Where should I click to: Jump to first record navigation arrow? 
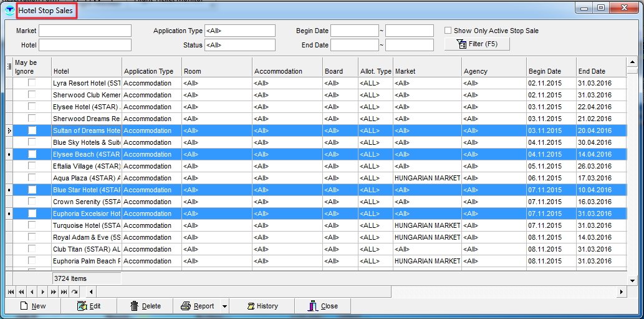coord(11,292)
